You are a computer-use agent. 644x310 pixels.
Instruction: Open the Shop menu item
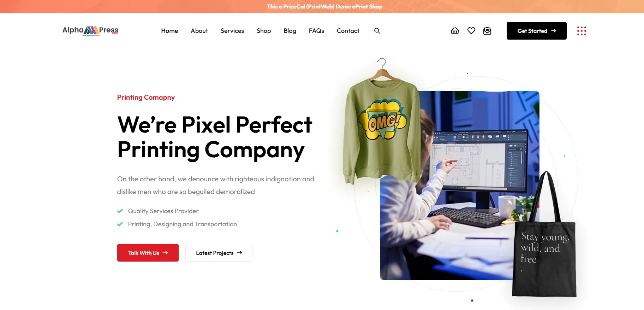tap(264, 31)
